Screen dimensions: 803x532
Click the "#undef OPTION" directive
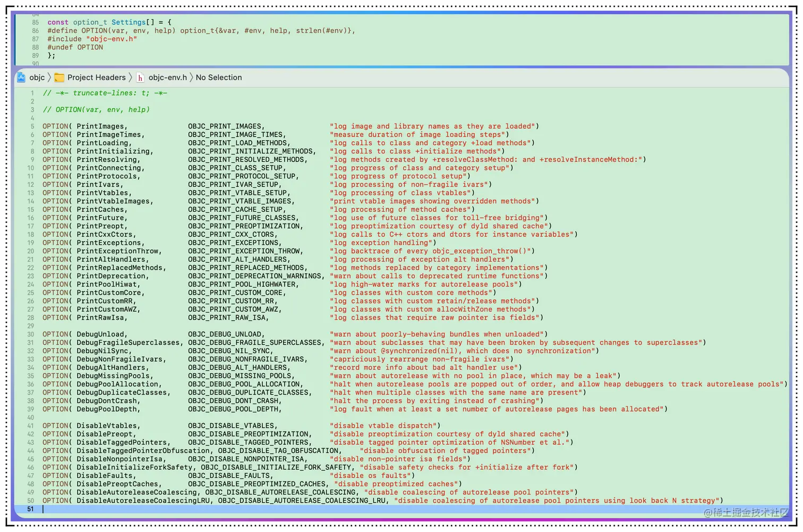tap(75, 47)
